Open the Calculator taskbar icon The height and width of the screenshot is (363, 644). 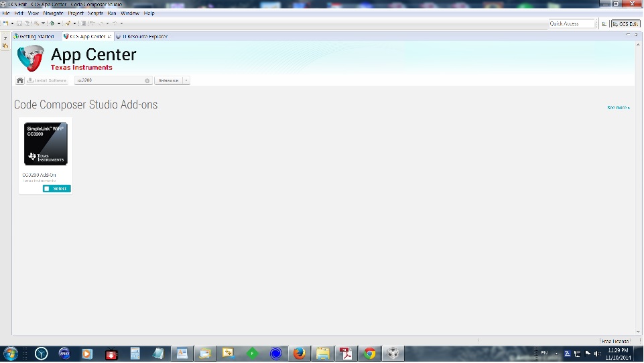click(x=135, y=354)
